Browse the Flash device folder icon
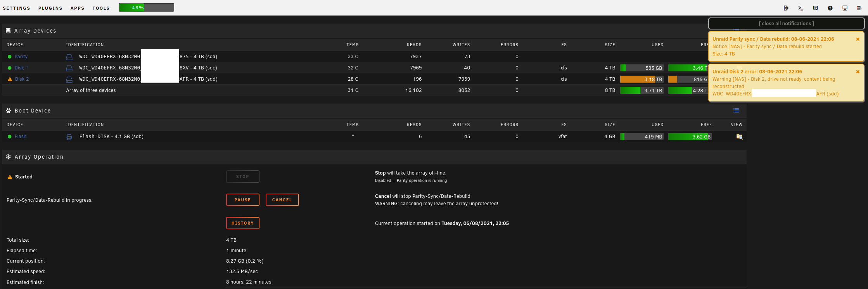 click(x=739, y=137)
